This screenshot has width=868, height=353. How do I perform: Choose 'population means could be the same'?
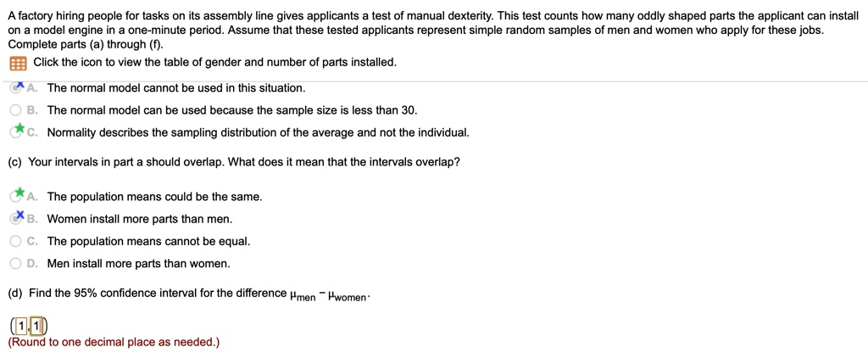(x=16, y=197)
